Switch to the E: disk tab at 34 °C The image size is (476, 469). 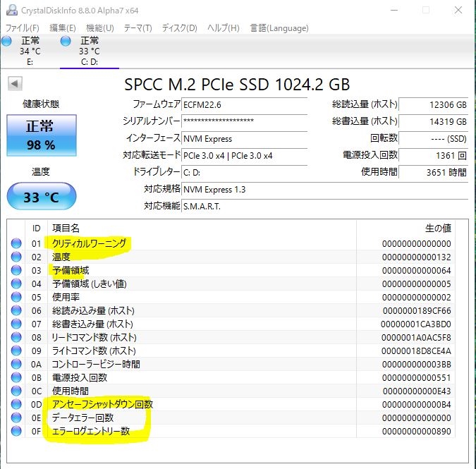30,51
